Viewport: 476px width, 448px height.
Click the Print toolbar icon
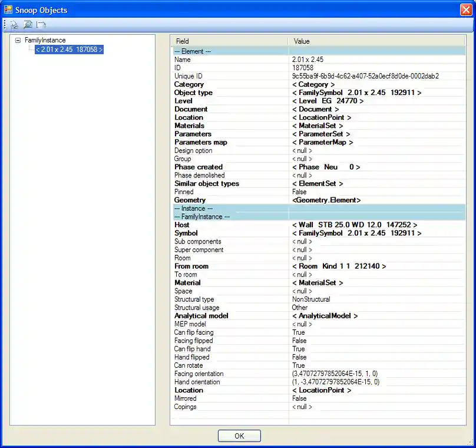(x=14, y=25)
